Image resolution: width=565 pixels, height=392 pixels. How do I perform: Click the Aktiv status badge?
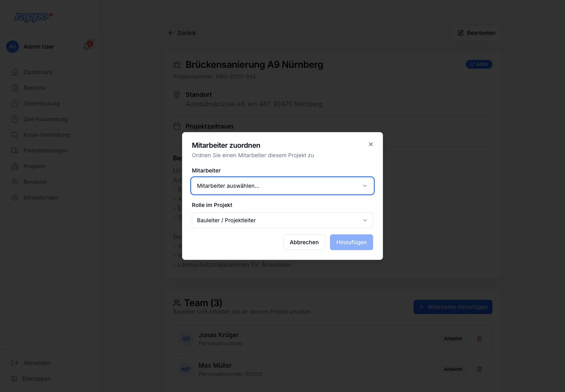(x=479, y=64)
